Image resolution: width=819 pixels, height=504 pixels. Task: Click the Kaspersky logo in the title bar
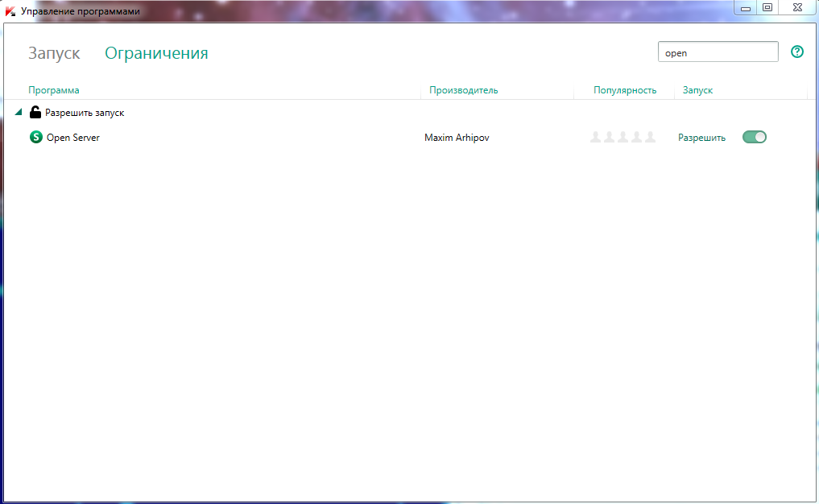(10, 11)
